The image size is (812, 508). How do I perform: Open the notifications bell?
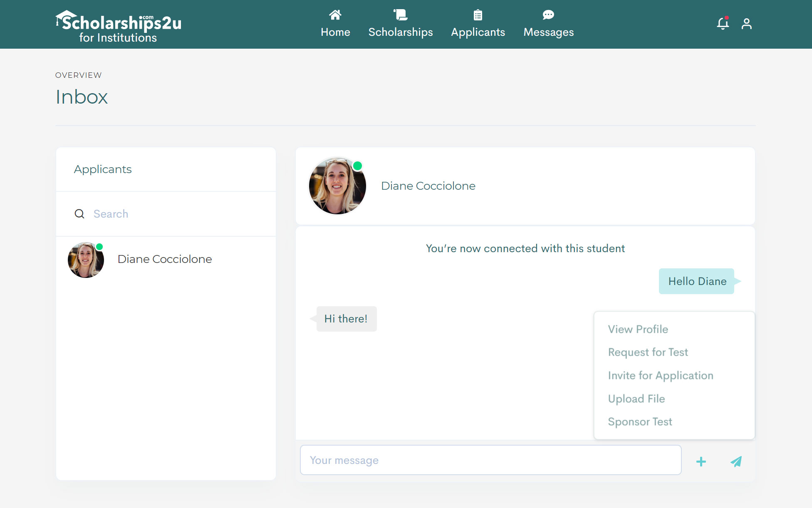click(723, 23)
